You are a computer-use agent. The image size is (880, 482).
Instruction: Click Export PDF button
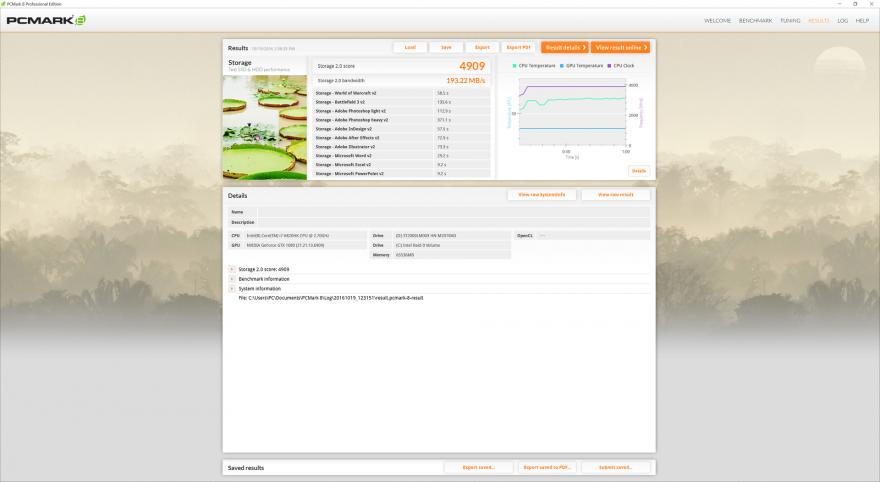point(518,47)
